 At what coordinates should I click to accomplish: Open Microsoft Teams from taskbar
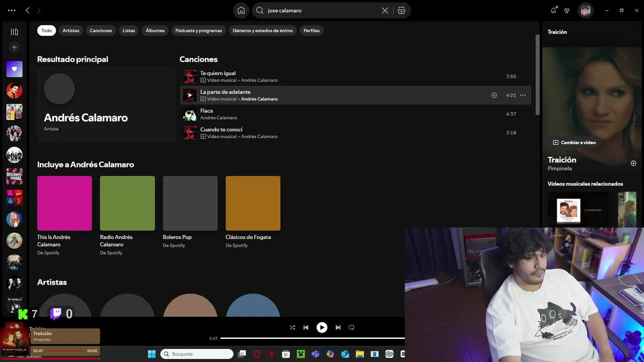pyautogui.click(x=315, y=354)
